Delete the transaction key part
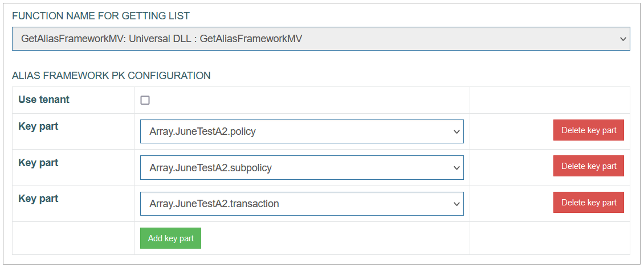The width and height of the screenshot is (644, 268). point(589,202)
